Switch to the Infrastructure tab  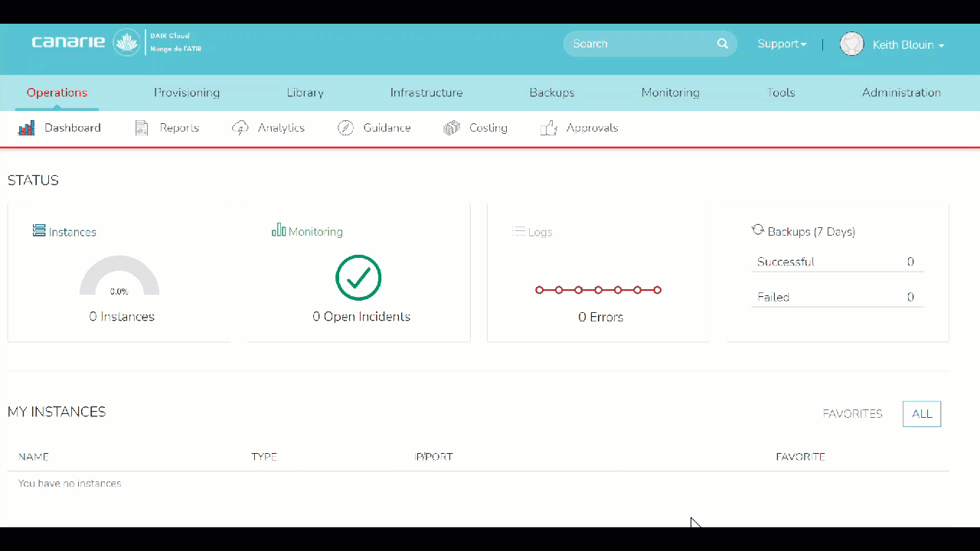(x=426, y=93)
